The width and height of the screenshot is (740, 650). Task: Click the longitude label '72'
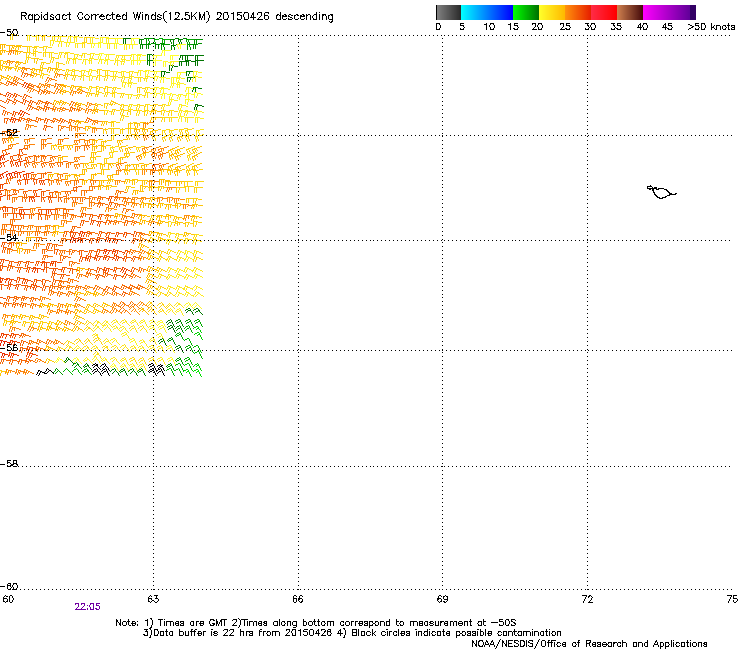[x=587, y=599]
